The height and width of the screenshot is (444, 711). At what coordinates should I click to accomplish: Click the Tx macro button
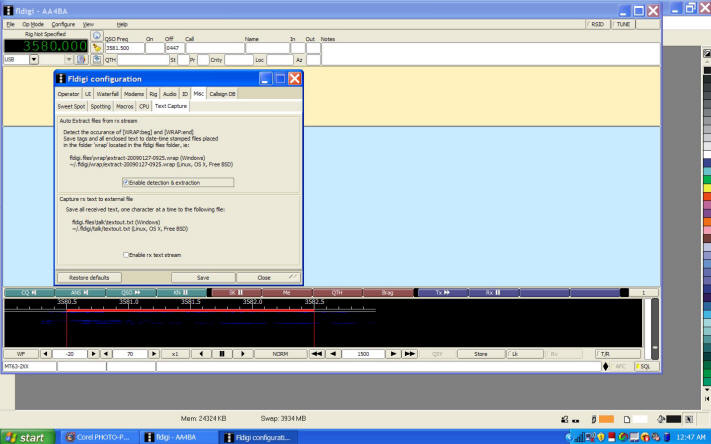point(443,293)
